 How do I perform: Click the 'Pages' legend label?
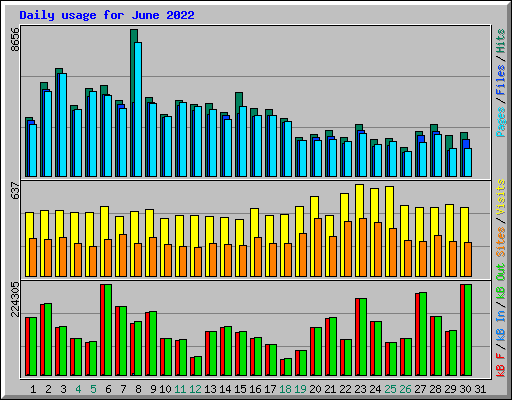tap(500, 122)
